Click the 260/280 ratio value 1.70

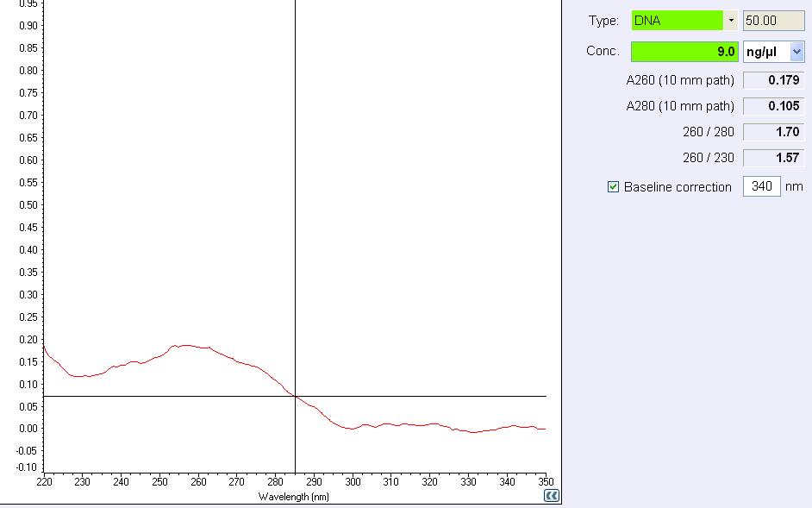773,132
